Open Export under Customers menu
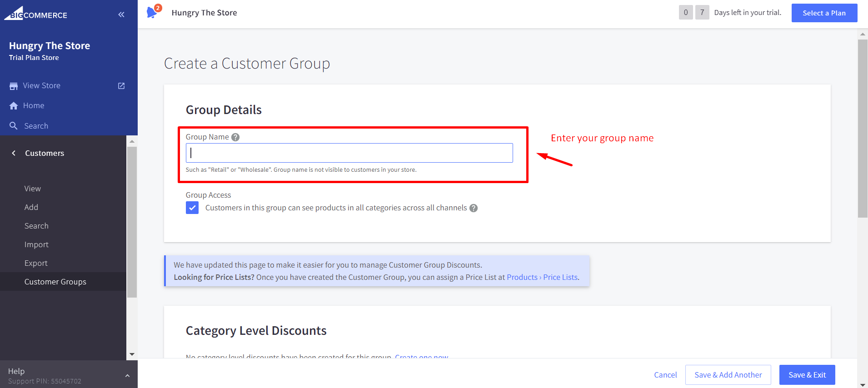Viewport: 868px width, 388px height. tap(36, 263)
